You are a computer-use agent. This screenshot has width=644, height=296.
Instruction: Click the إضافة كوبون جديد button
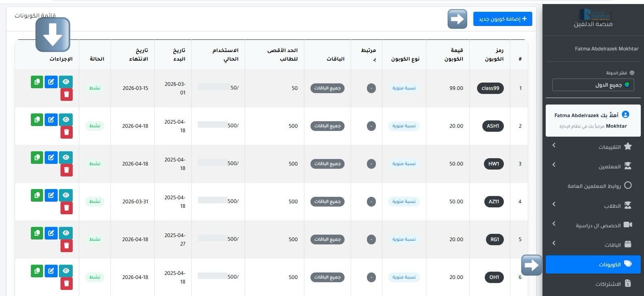[x=503, y=19]
